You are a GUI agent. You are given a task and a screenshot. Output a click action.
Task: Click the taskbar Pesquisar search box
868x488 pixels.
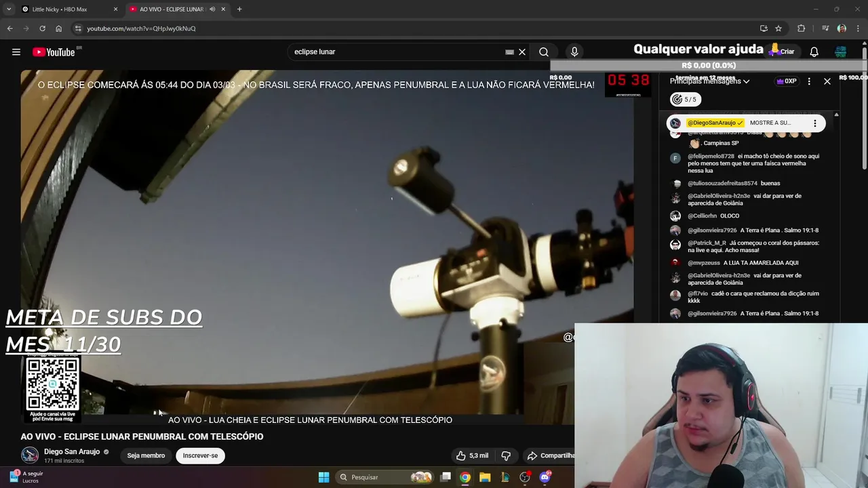(x=384, y=477)
